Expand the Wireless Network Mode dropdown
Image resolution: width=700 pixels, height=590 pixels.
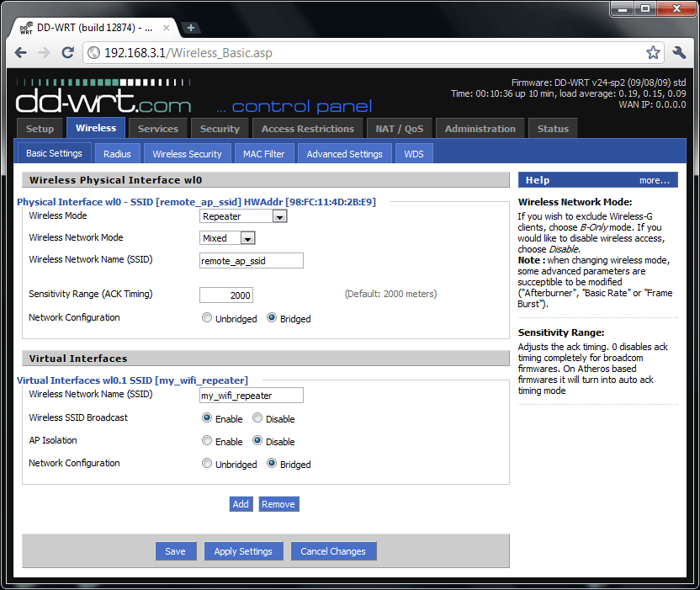tap(228, 238)
